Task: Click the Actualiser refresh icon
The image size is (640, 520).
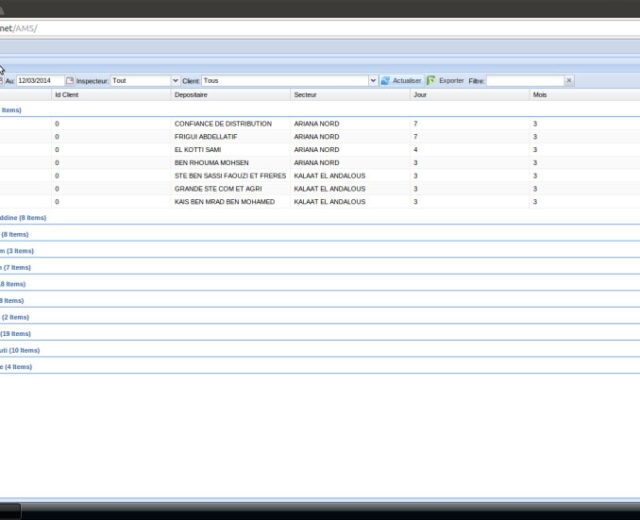Action: point(385,81)
